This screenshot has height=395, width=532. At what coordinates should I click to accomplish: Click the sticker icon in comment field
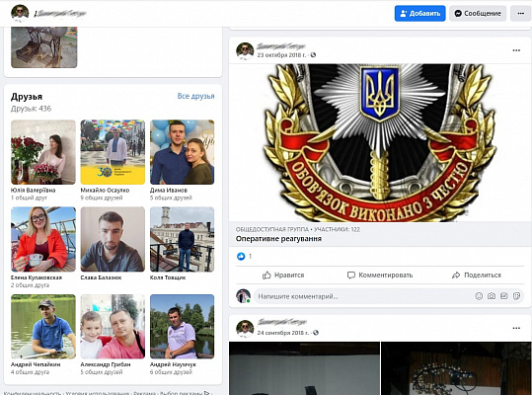[x=517, y=296]
